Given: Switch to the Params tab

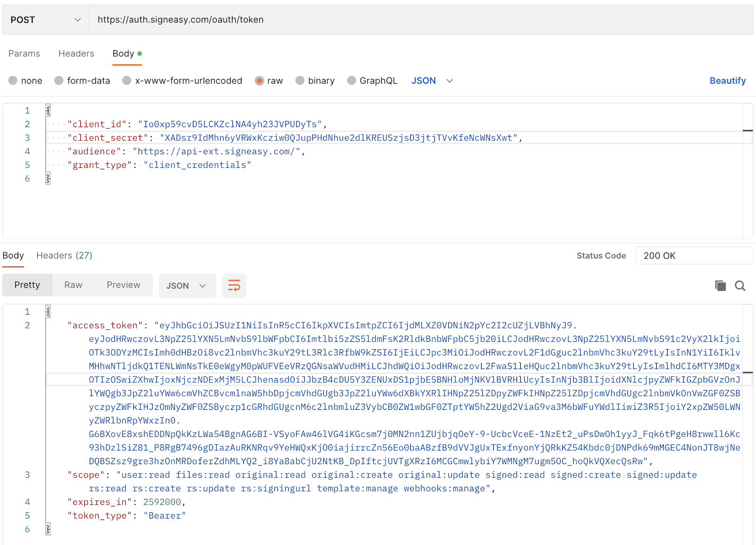Looking at the screenshot, I should [x=24, y=53].
